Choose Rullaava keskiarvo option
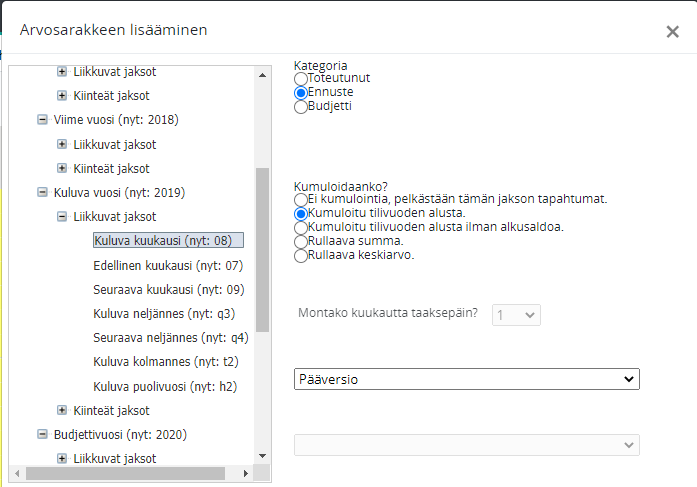The width and height of the screenshot is (697, 487). (301, 256)
